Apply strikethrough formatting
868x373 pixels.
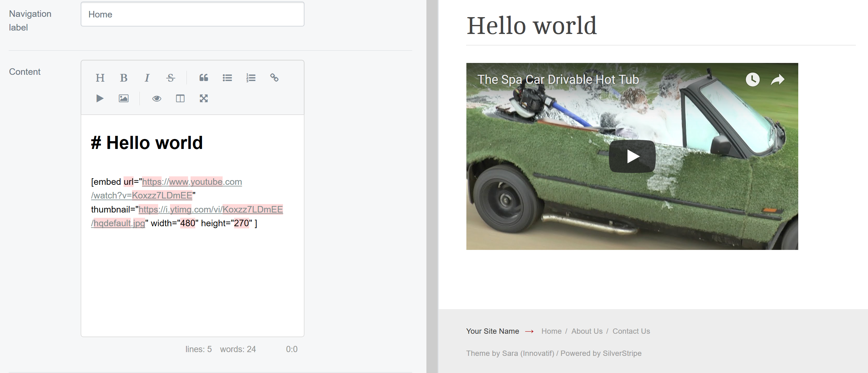point(171,78)
